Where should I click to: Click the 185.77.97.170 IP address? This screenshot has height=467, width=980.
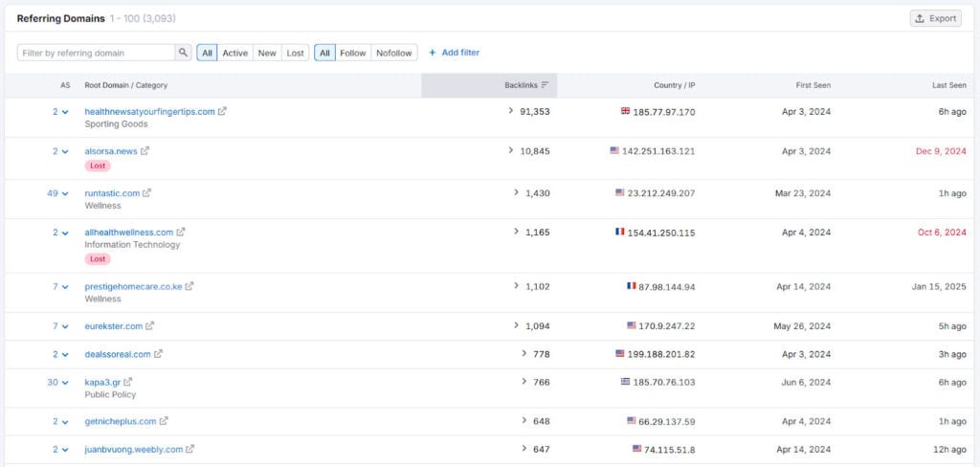click(664, 112)
